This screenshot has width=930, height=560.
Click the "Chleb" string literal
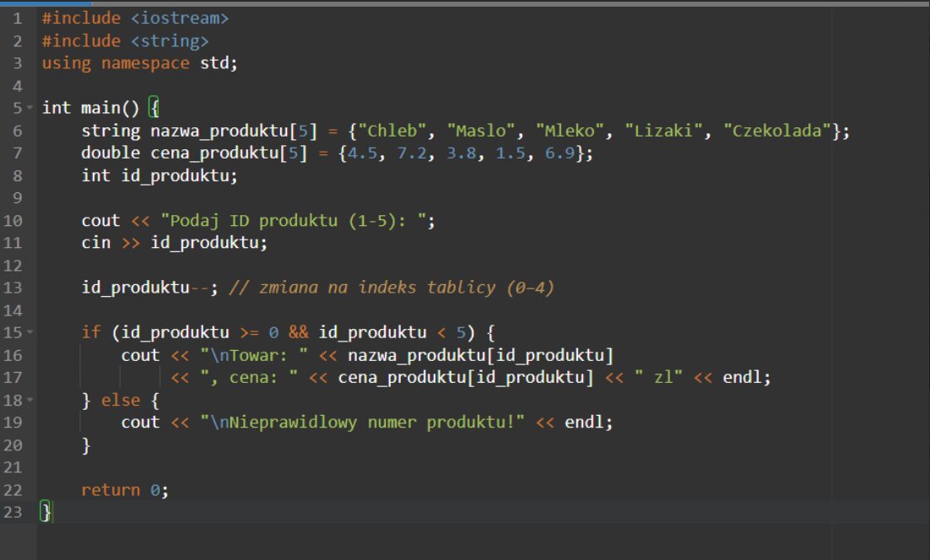click(395, 131)
